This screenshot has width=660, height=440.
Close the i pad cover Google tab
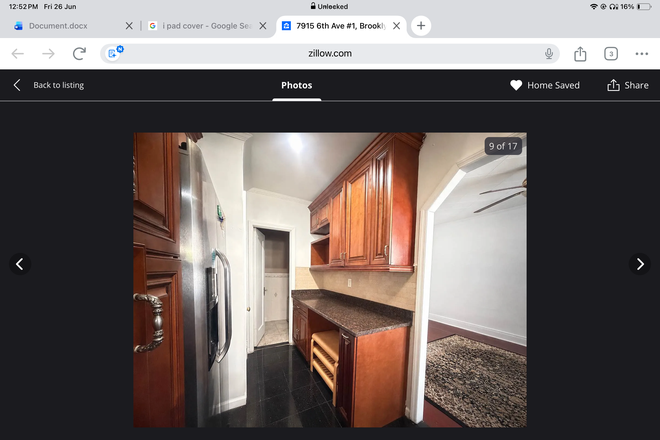263,26
